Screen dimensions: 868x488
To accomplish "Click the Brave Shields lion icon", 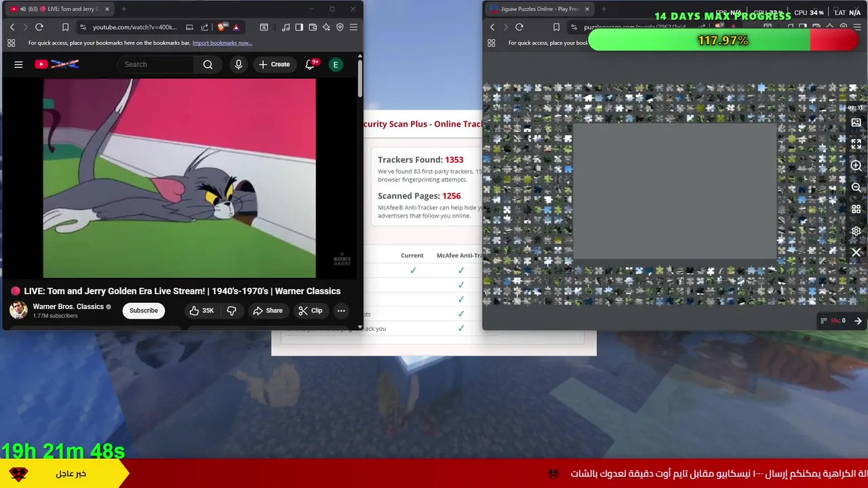I will 222,27.
